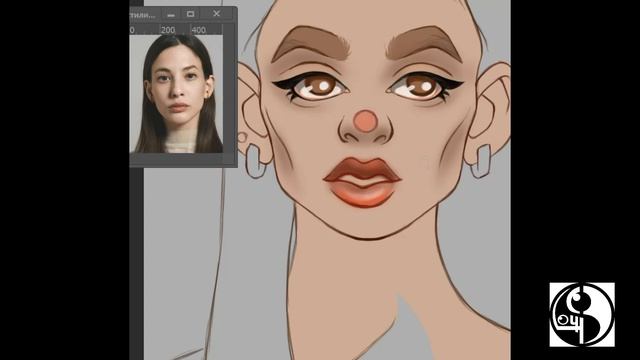Click the reference window title text
This screenshot has height=360, width=640.
142,15
